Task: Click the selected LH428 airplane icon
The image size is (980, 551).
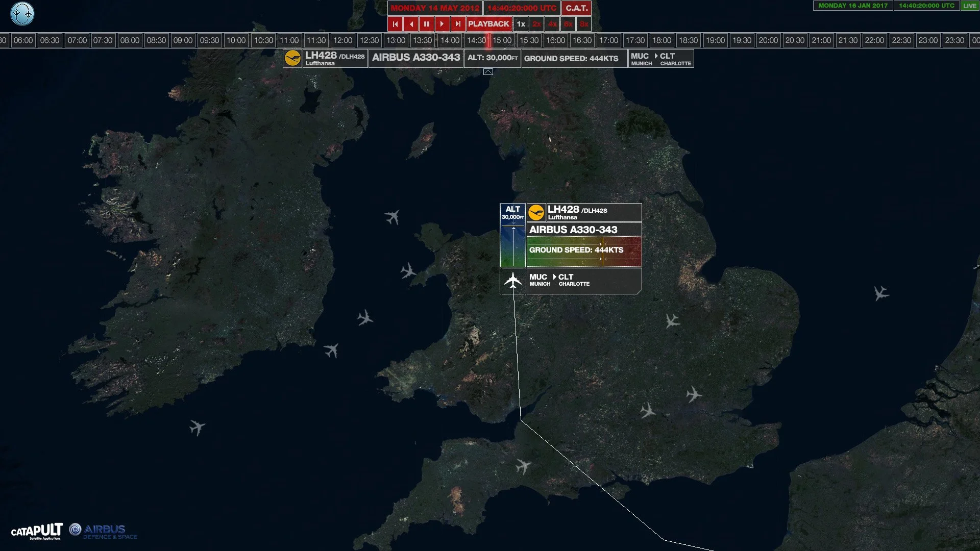Action: click(x=512, y=281)
